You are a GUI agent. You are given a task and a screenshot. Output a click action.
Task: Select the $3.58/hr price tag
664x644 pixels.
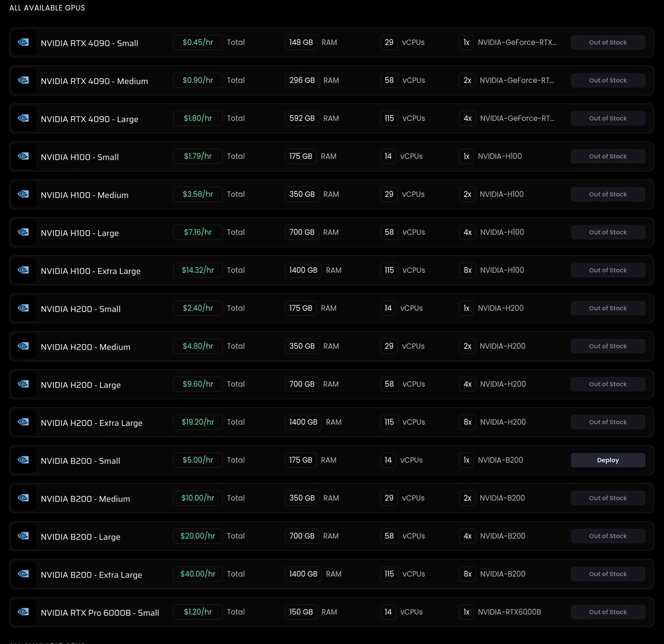coord(198,194)
